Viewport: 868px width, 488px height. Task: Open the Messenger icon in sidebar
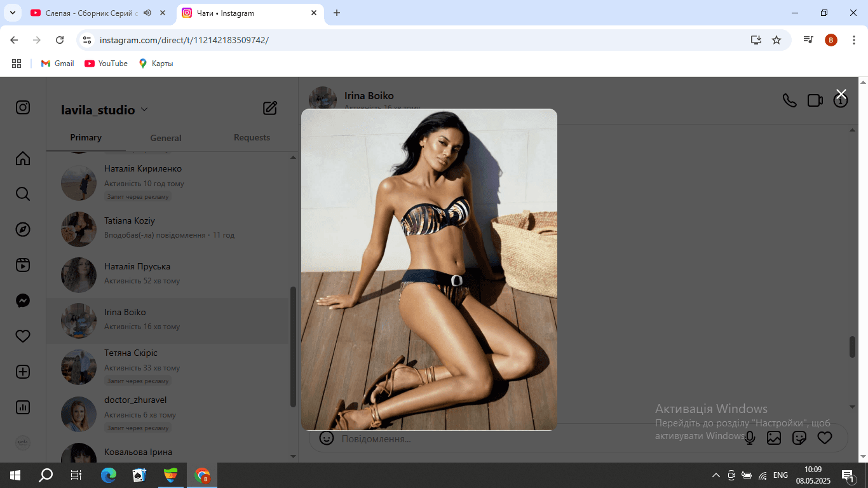[23, 301]
